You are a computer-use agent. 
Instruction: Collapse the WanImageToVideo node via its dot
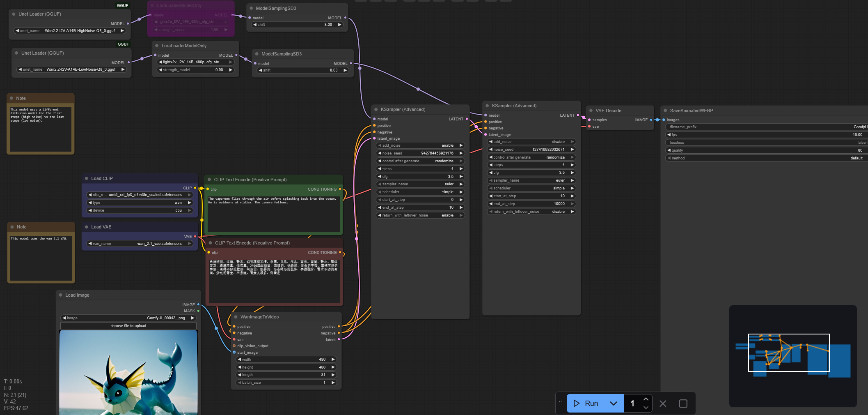point(236,317)
